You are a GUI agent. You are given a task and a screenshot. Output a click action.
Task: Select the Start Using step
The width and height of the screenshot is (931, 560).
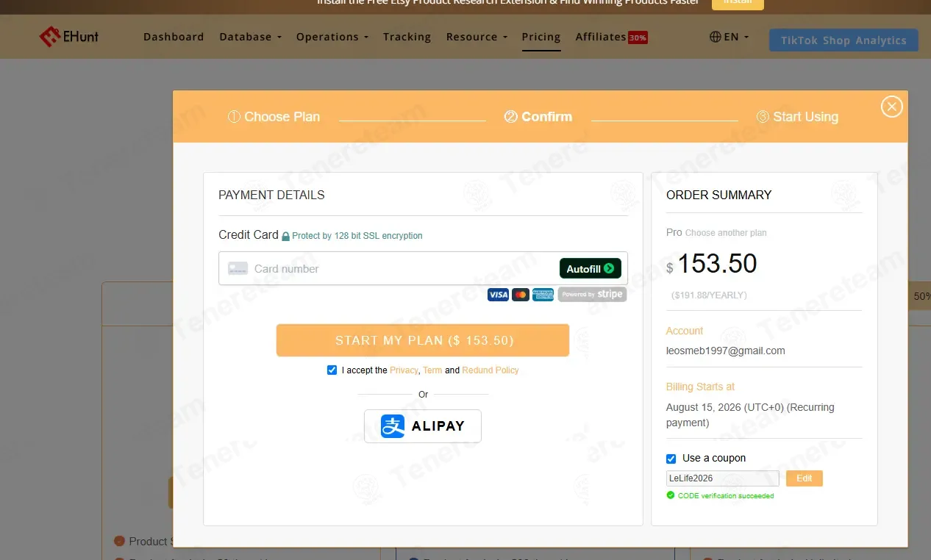click(797, 117)
